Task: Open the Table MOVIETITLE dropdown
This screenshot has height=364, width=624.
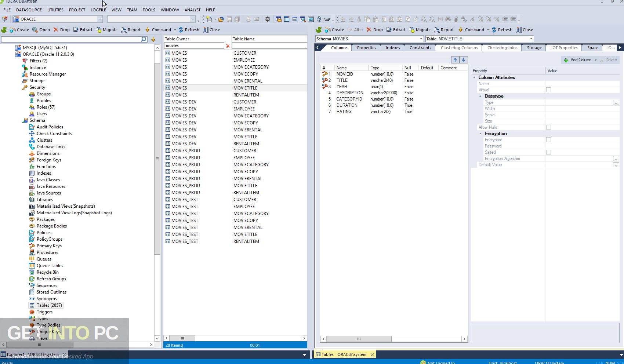Action: tap(531, 39)
